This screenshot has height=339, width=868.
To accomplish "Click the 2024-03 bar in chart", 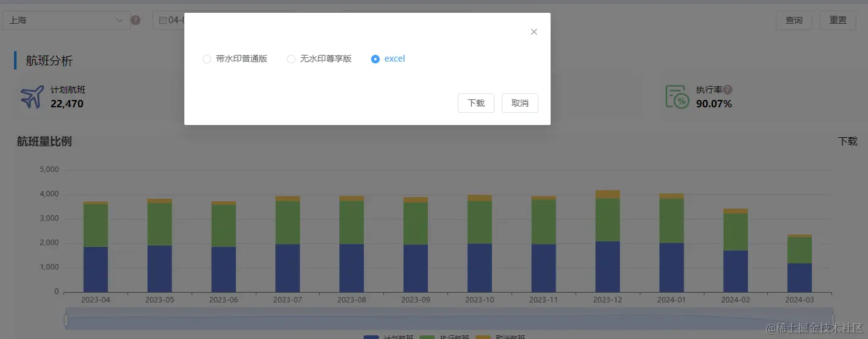I will click(799, 263).
